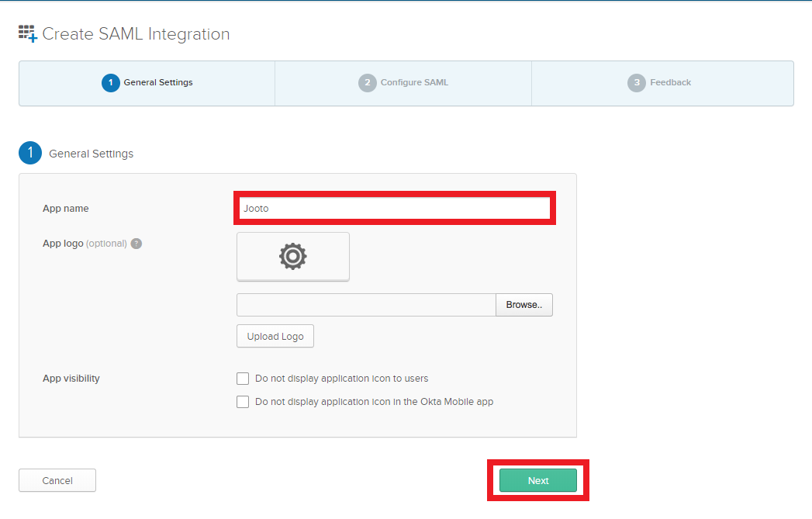The height and width of the screenshot is (519, 812).
Task: Select the General Settings wizard step
Action: (147, 83)
